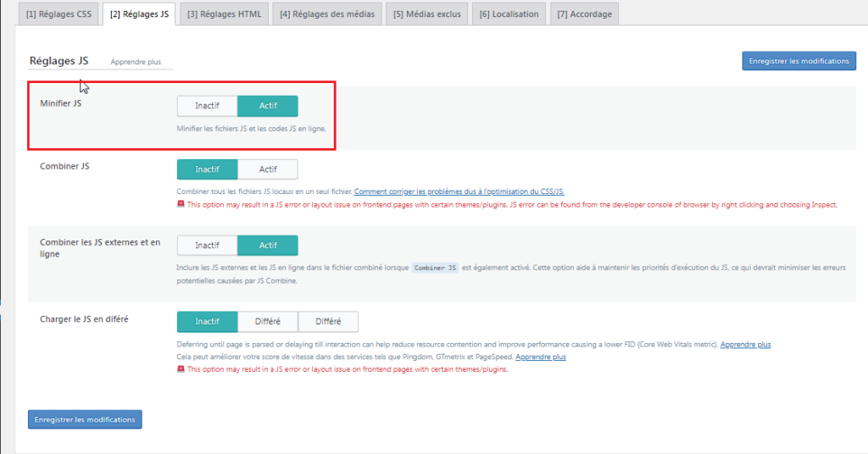Click the Minifier JS setting label
This screenshot has height=454, width=868.
[60, 103]
